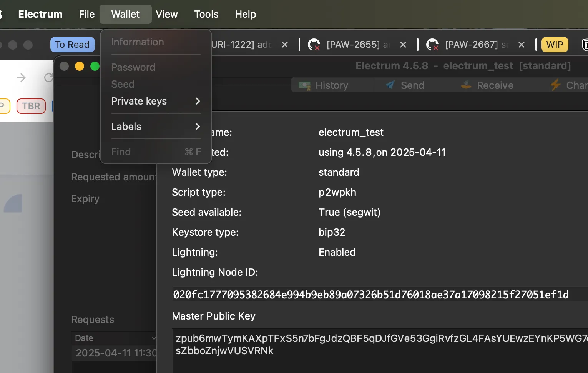This screenshot has height=373, width=588.
Task: Click the browser forward arrow
Action: pyautogui.click(x=21, y=78)
